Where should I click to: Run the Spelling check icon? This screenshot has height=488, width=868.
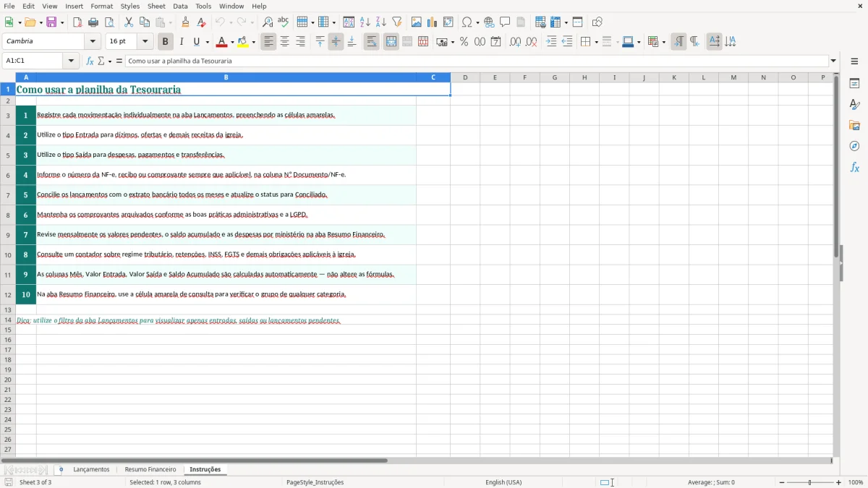click(283, 22)
